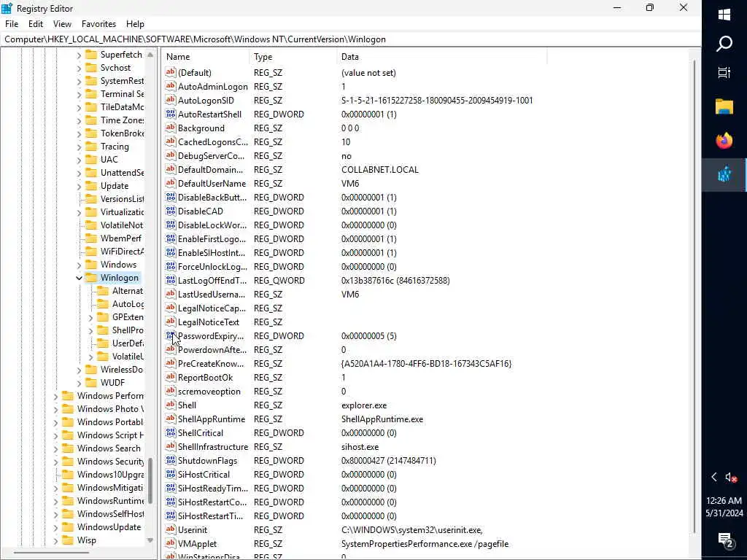Open Task View from the taskbar
The height and width of the screenshot is (560, 747).
tap(724, 73)
